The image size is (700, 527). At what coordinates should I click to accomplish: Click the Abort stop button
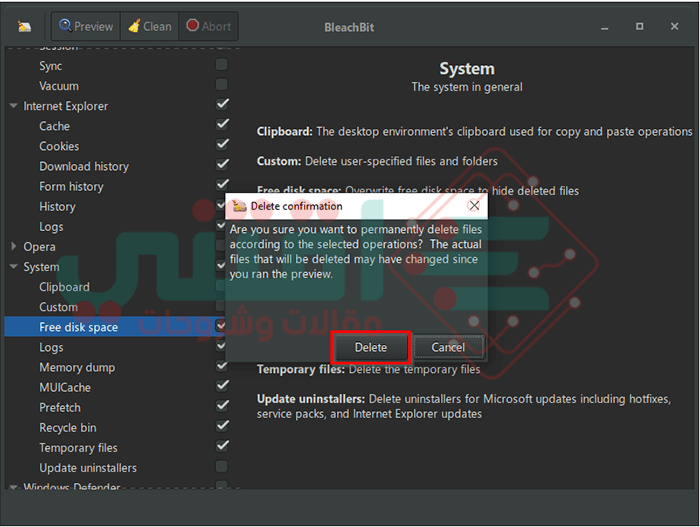tap(208, 26)
